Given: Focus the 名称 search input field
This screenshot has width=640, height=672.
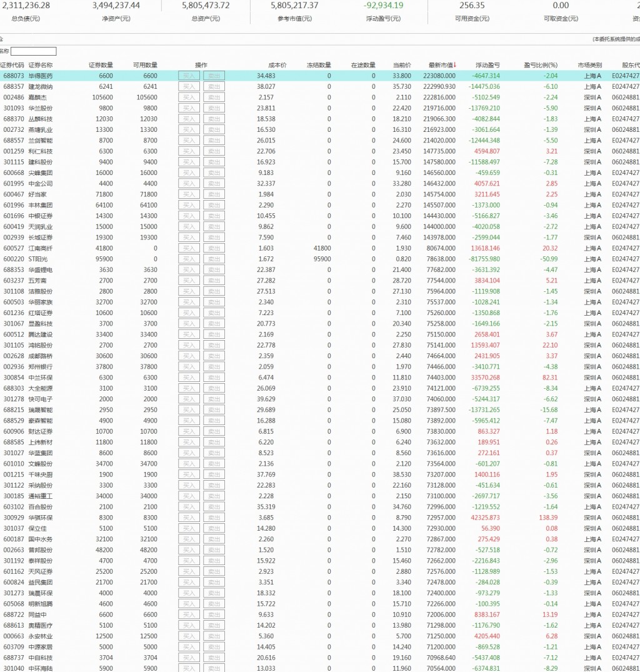Looking at the screenshot, I should coord(33,51).
